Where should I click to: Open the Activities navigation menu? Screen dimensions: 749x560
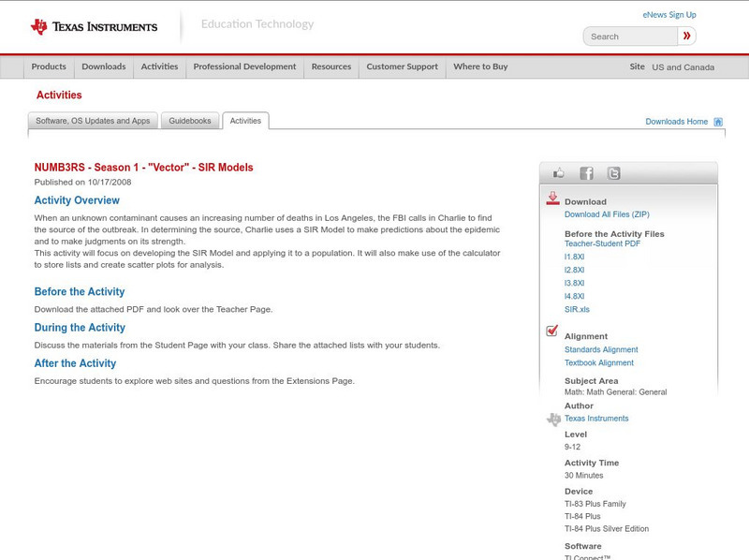coord(159,66)
